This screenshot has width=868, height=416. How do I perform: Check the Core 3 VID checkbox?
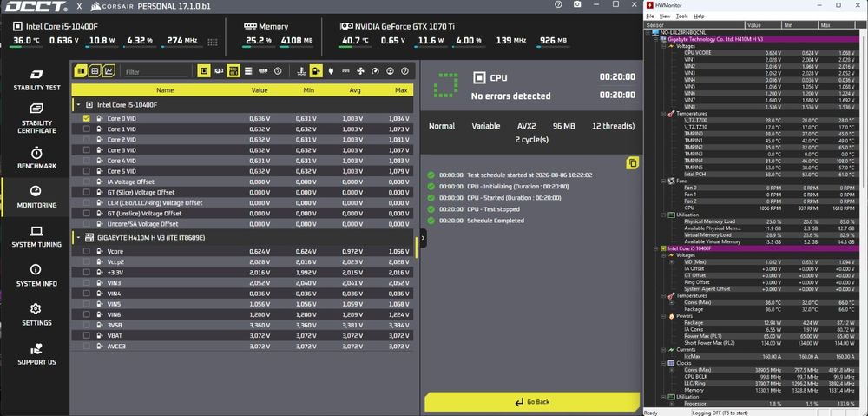(x=86, y=150)
